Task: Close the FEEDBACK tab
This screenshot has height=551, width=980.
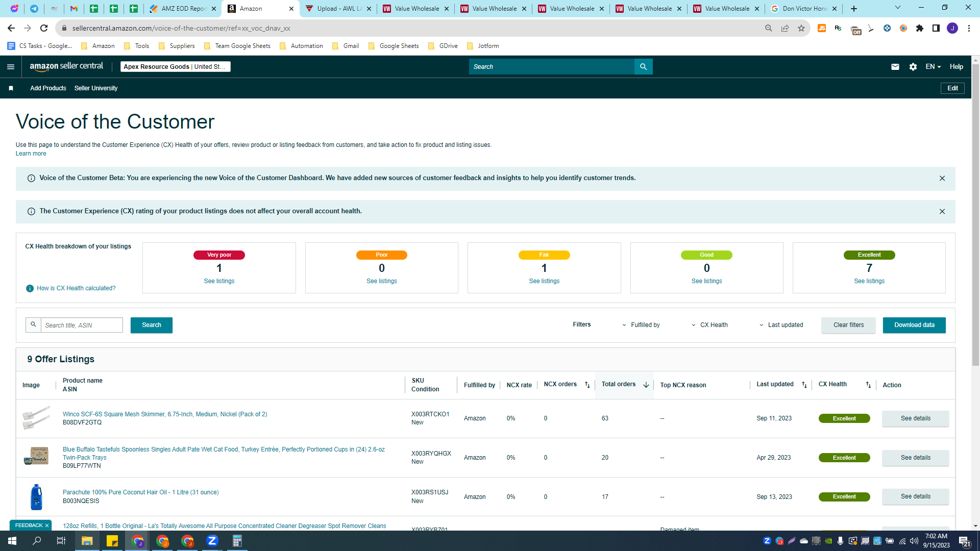Action: pos(47,525)
